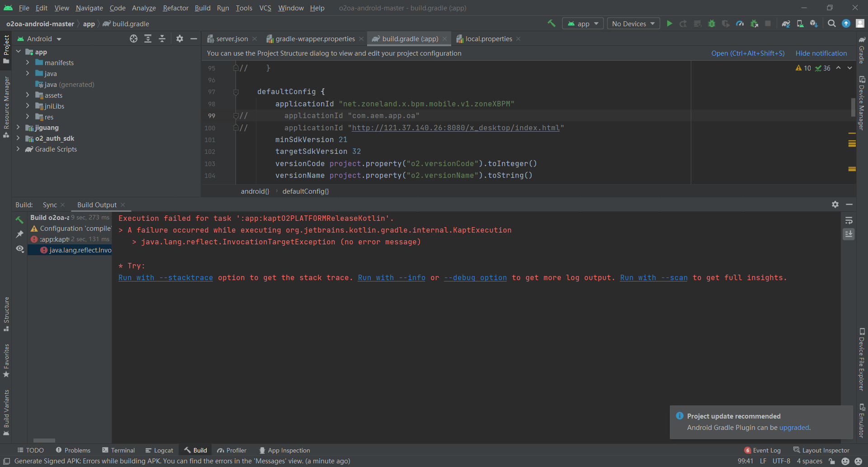The width and height of the screenshot is (868, 467).
Task: Open the Analyze menu
Action: pos(144,8)
